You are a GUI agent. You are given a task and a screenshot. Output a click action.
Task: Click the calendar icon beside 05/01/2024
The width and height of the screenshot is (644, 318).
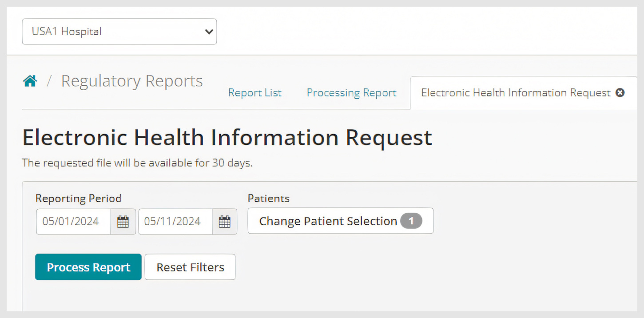click(123, 221)
